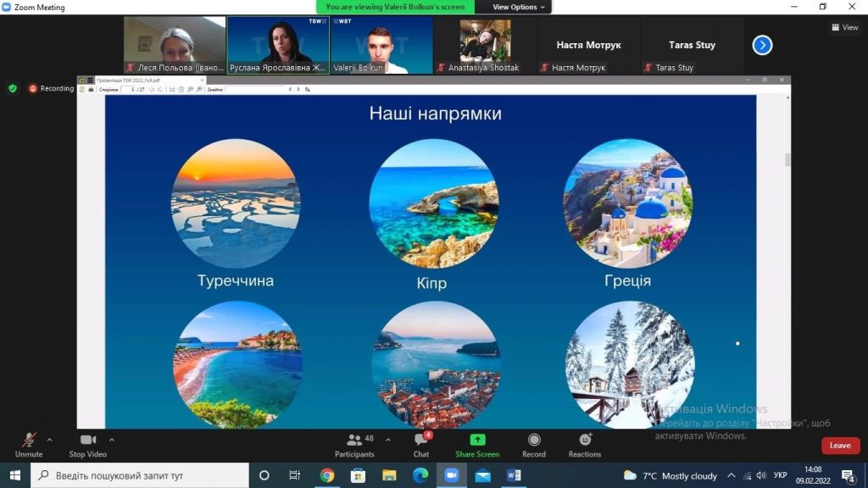Open the Chat panel
This screenshot has height=488, width=868.
pos(421,446)
